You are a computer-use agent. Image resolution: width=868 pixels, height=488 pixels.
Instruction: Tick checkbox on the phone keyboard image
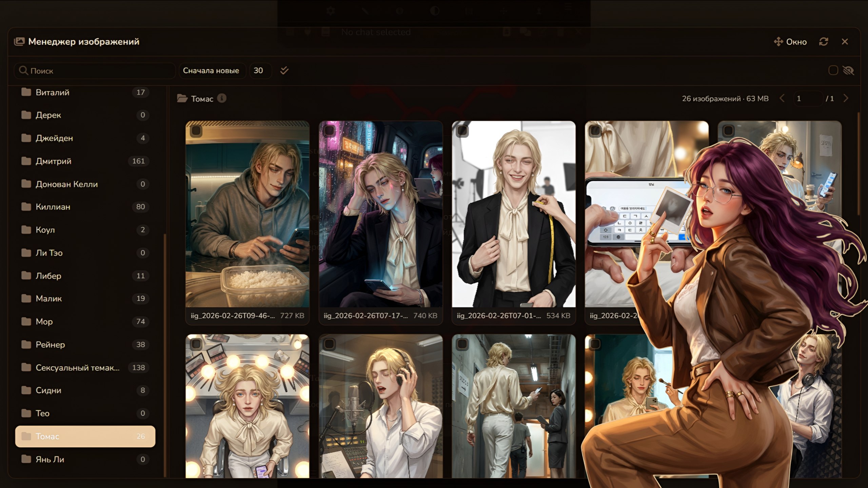point(595,131)
